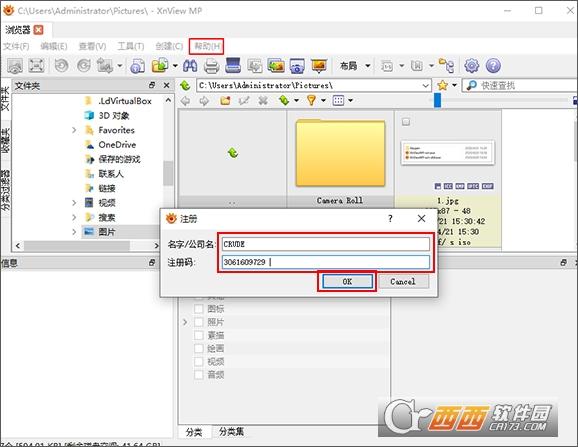Image resolution: width=578 pixels, height=447 pixels.
Task: Click the name/company (名字/公司名) field
Action: click(326, 244)
